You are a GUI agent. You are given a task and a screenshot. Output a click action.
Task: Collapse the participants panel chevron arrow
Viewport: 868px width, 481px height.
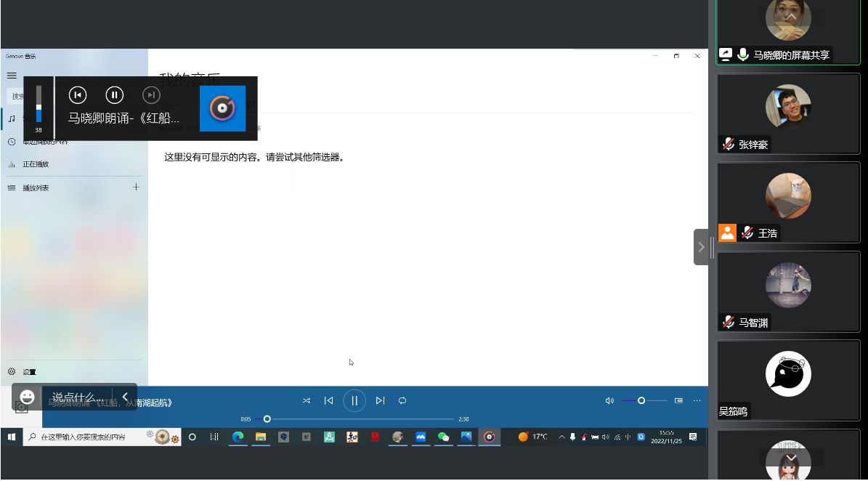pyautogui.click(x=701, y=247)
